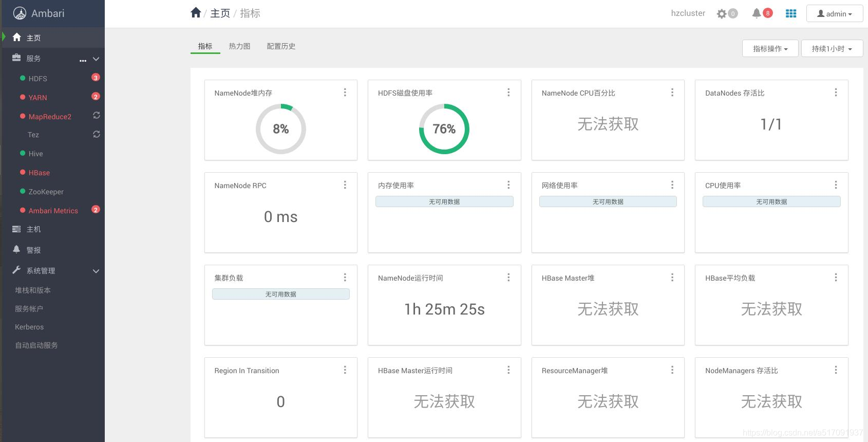Viewport: 868px width, 442px height.
Task: Open NameNode运行时间 widget kebab menu
Action: click(508, 278)
